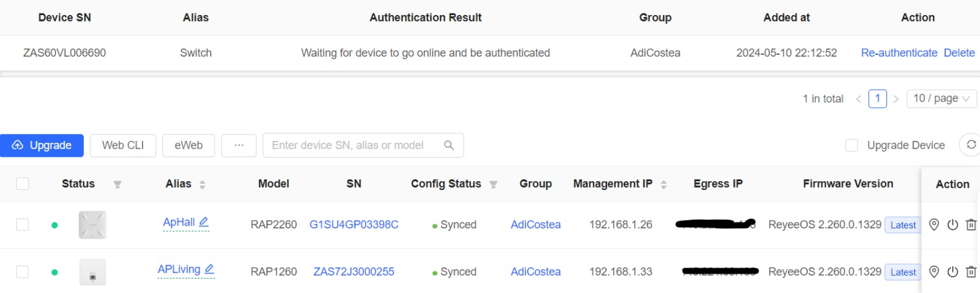Click the search magnifier icon
Image resolution: width=980 pixels, height=293 pixels.
tap(449, 145)
